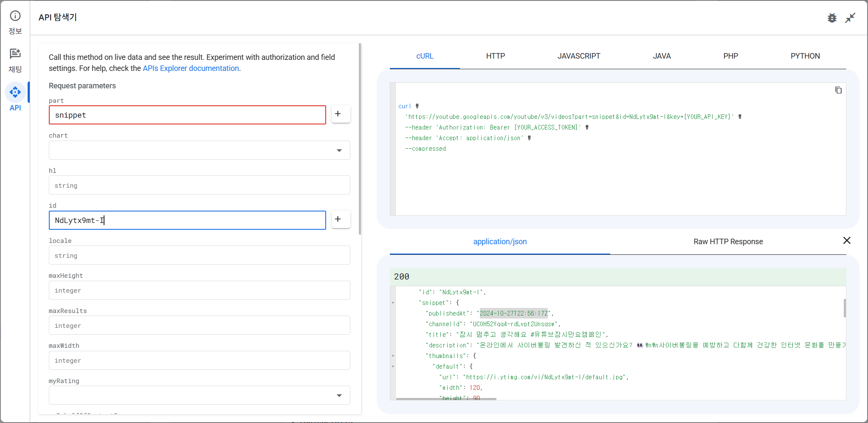
Task: Open the chart dropdown
Action: [200, 150]
